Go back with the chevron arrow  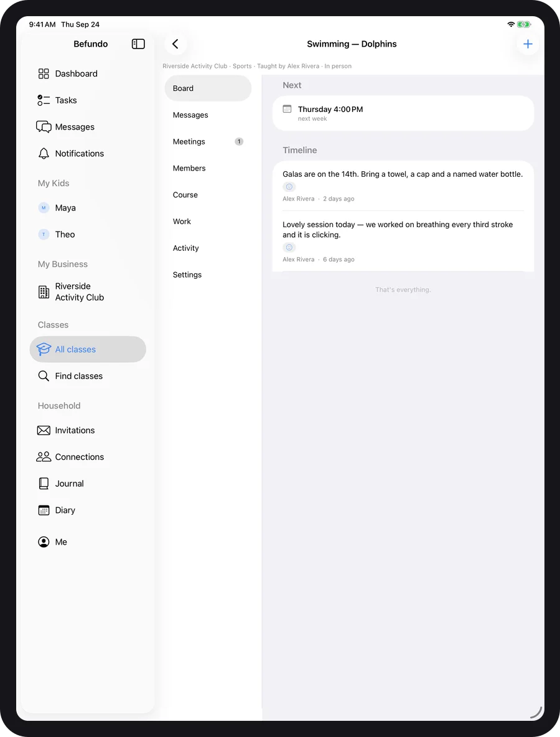tap(175, 44)
